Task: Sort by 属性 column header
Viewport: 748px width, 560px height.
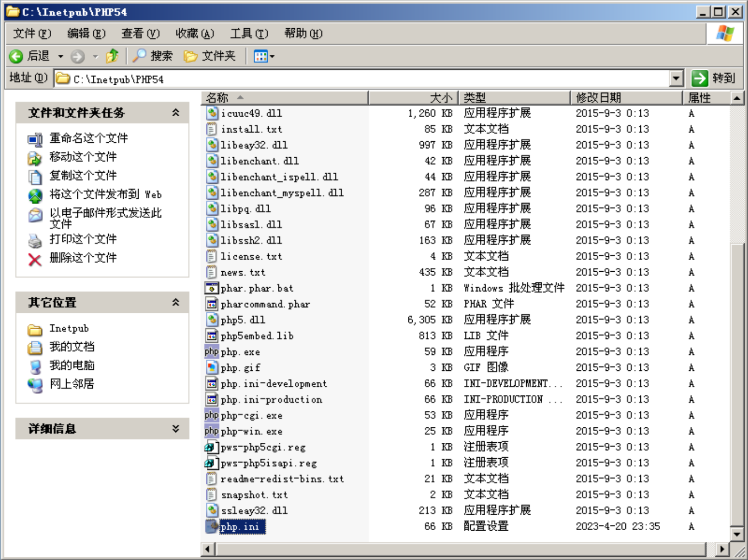Action: coord(707,98)
